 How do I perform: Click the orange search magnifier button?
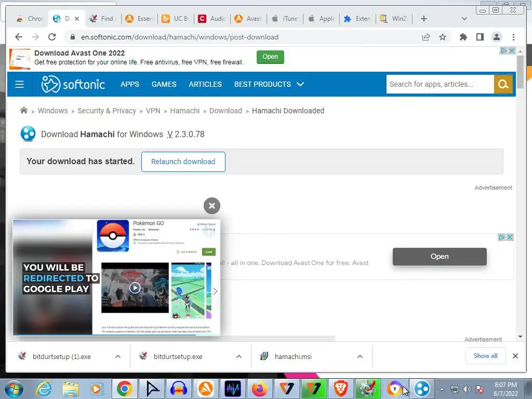tap(503, 84)
